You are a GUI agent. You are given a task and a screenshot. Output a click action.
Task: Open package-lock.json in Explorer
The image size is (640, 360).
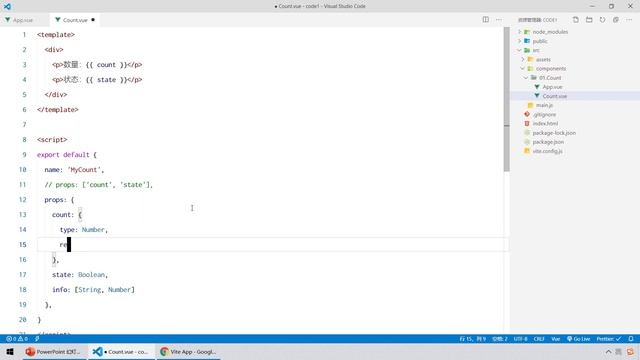(x=554, y=133)
